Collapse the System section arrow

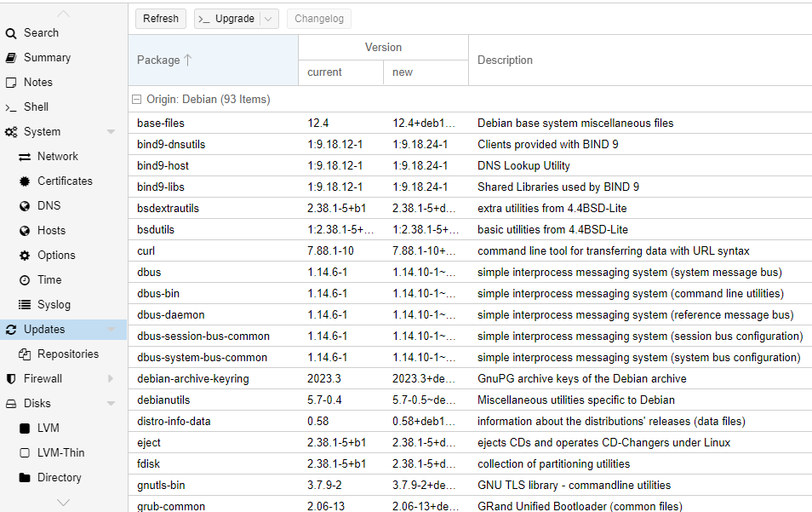(111, 132)
